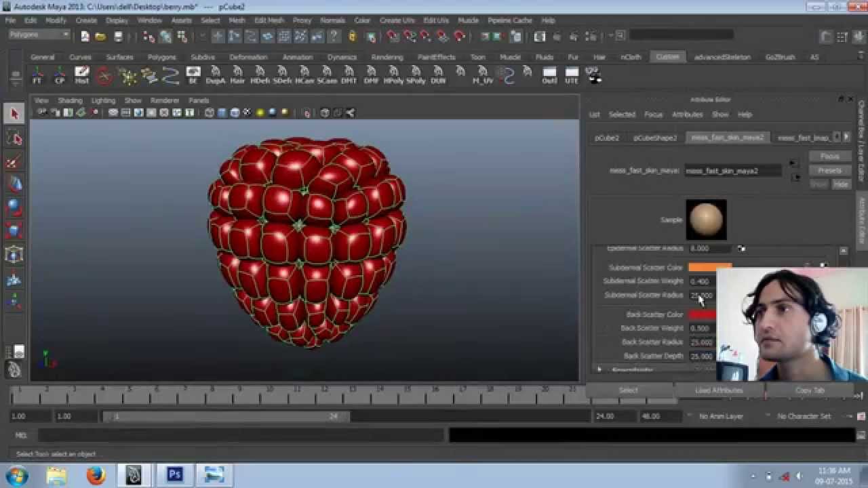Click the time range slider bar
Image resolution: width=868 pixels, height=488 pixels.
[x=226, y=416]
